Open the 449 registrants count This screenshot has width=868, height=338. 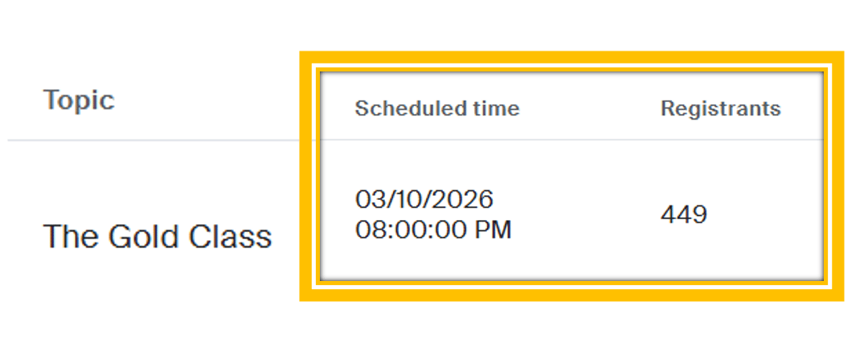(684, 214)
